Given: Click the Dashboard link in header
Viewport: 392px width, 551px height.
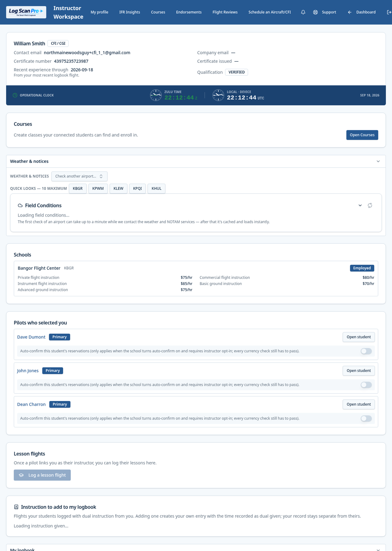Looking at the screenshot, I should (x=366, y=12).
